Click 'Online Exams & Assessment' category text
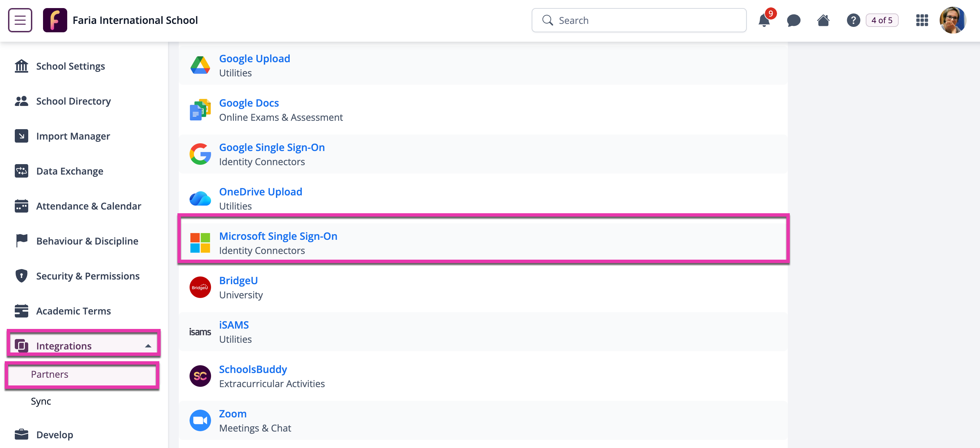 281,118
